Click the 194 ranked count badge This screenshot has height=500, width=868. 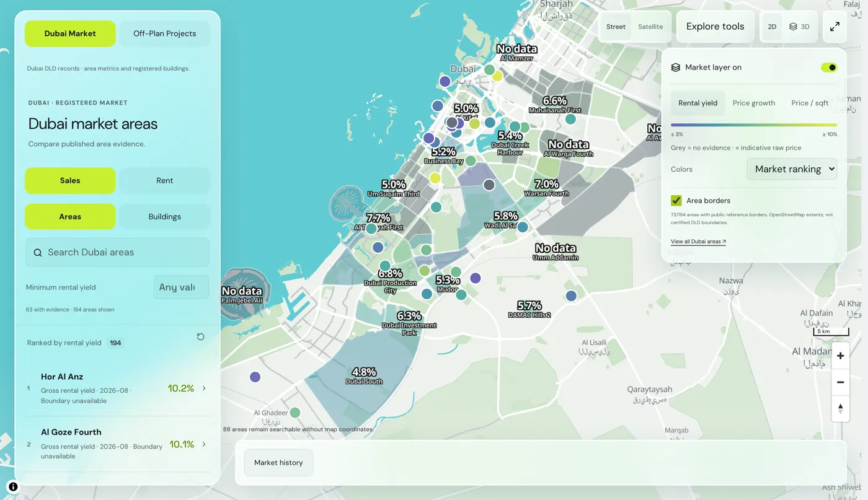click(x=115, y=343)
